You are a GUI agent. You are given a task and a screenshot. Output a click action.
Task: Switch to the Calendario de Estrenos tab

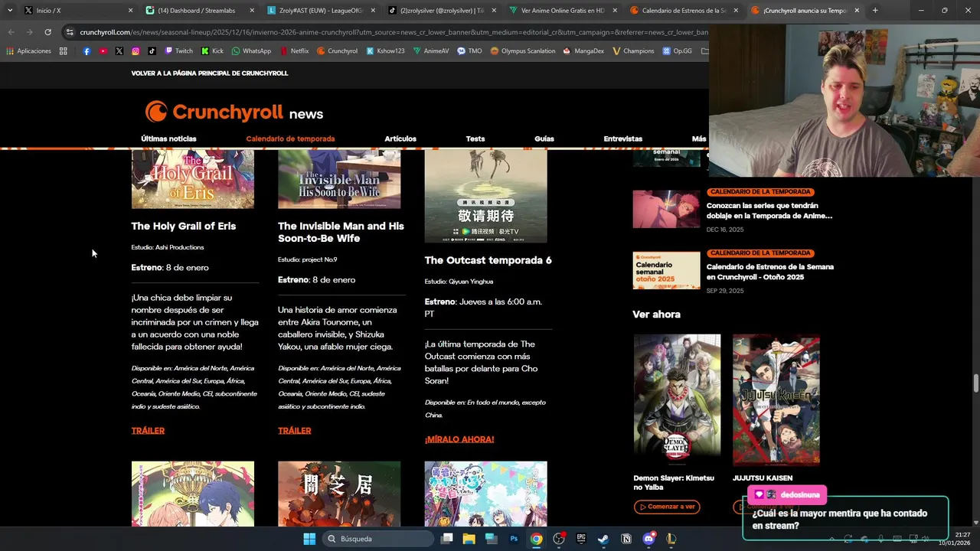tap(684, 11)
